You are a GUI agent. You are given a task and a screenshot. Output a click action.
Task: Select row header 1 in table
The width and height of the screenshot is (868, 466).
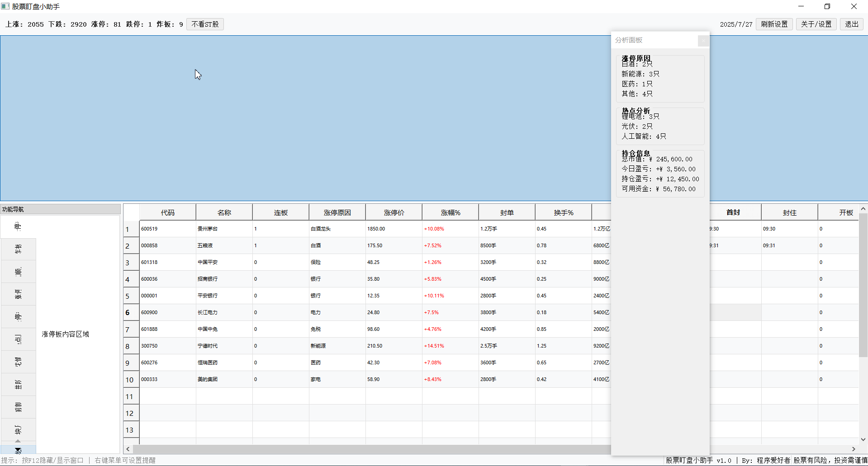tap(131, 229)
